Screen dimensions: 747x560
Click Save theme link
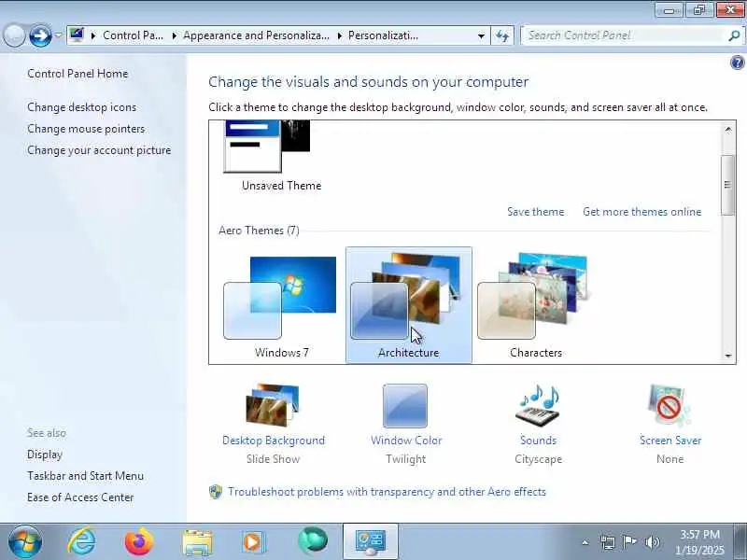click(535, 212)
